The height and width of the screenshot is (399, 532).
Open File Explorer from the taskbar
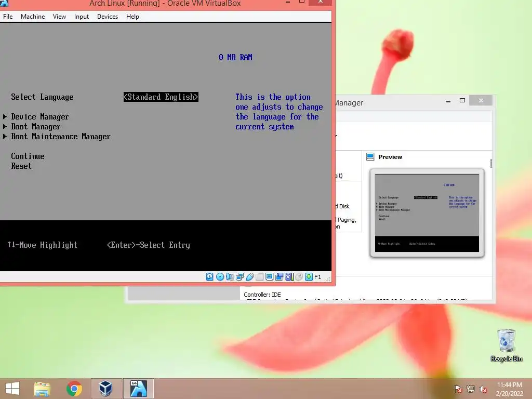[x=42, y=389]
